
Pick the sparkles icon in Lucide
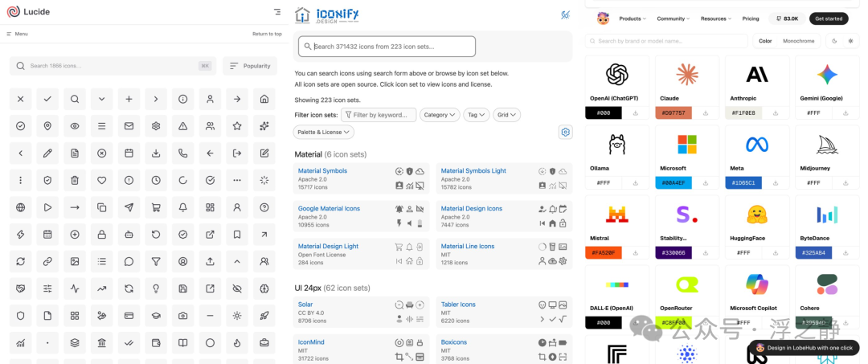coord(264,126)
